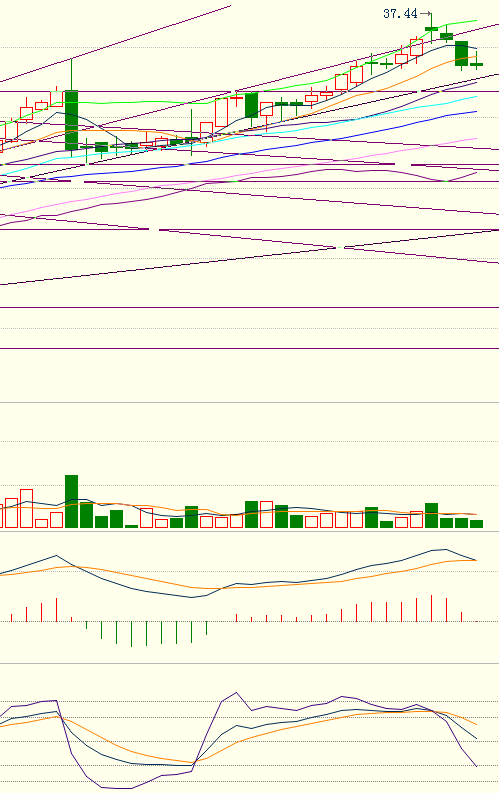Click the 37.44 high price label
499x793 pixels.
coord(400,14)
